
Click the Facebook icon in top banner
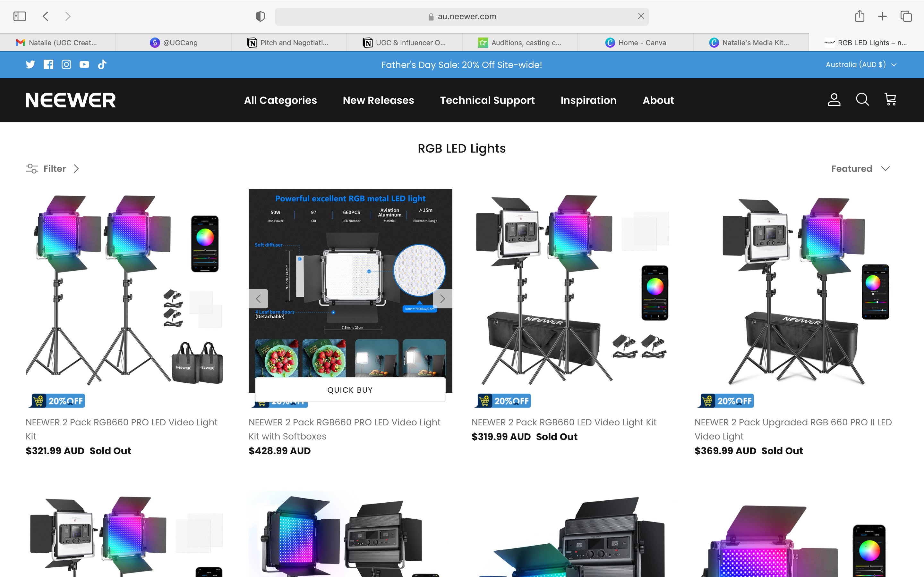click(48, 64)
